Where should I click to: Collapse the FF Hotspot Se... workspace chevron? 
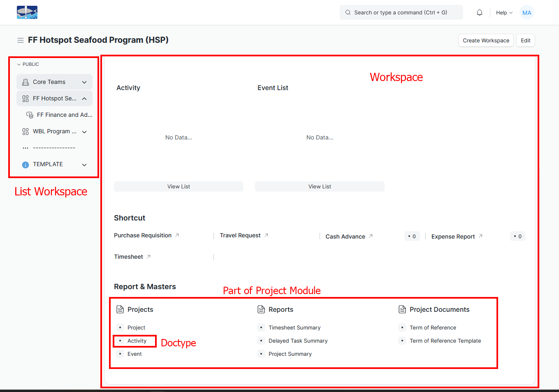click(84, 99)
